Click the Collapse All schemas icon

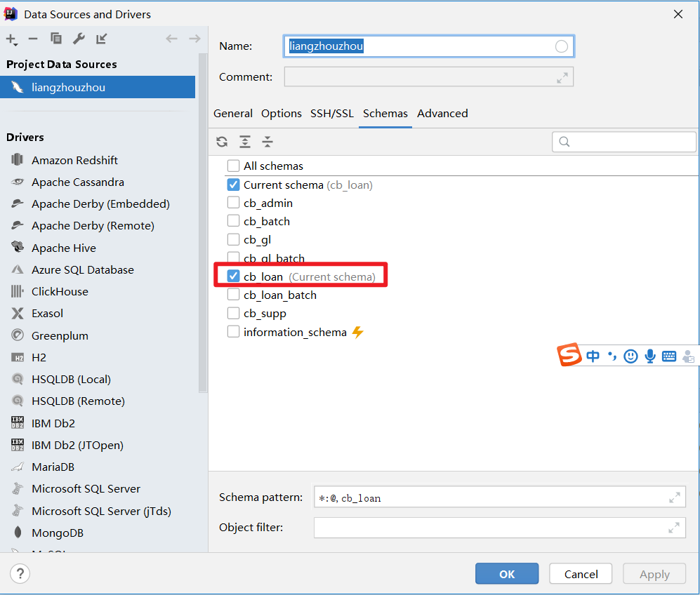[x=268, y=142]
